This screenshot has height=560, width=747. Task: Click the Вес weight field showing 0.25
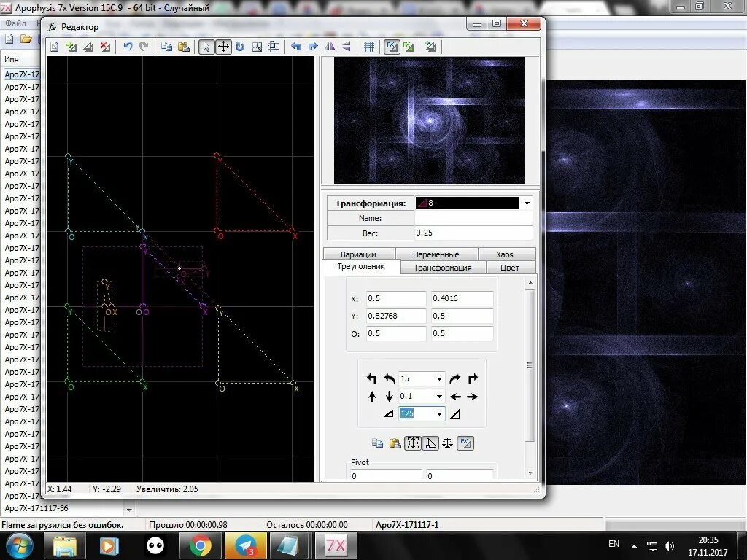(x=473, y=233)
